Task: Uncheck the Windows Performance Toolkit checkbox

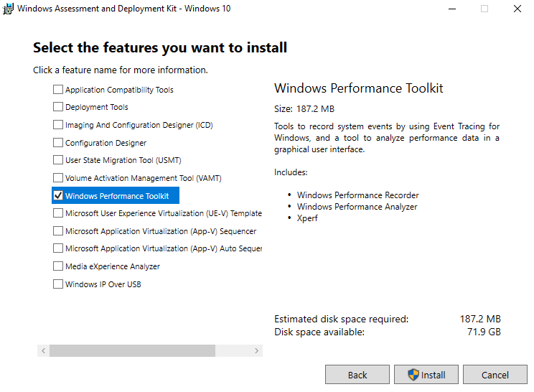Action: point(58,195)
